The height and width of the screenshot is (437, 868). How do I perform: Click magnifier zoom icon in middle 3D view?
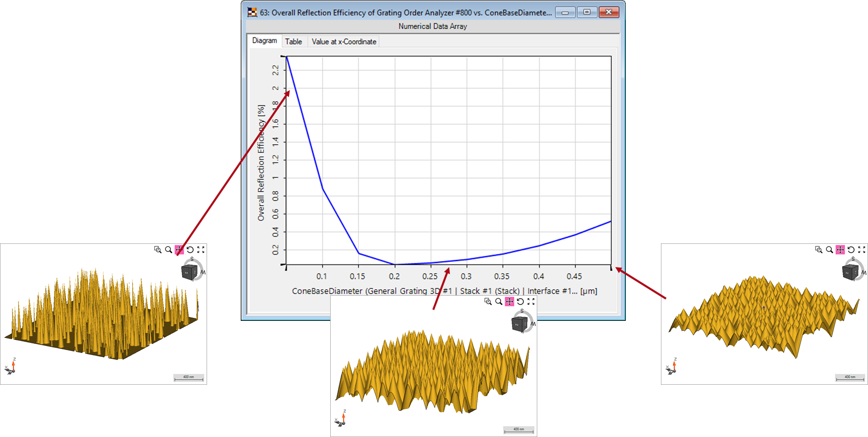[x=499, y=302]
